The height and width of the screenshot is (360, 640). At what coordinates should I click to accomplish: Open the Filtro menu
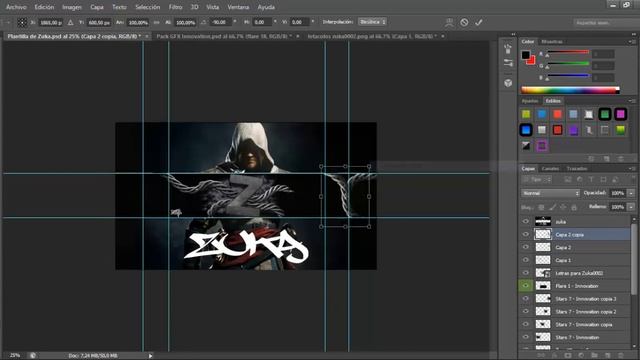(176, 7)
